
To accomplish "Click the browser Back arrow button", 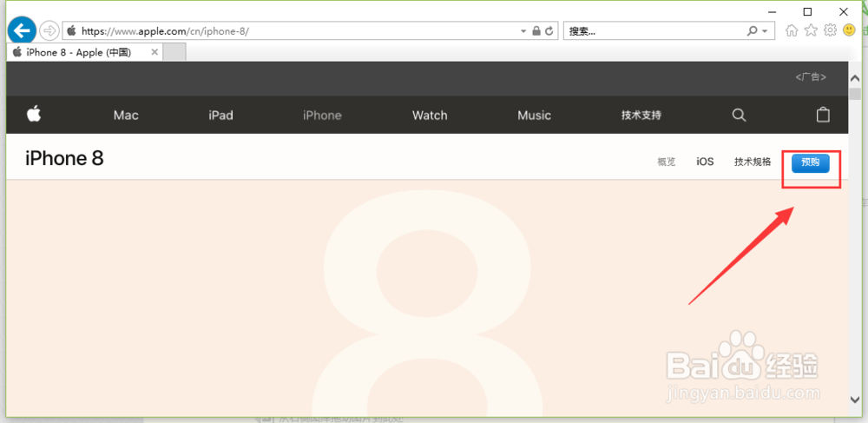I will (22, 30).
